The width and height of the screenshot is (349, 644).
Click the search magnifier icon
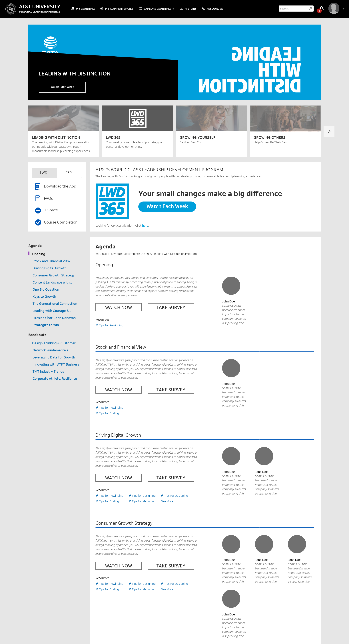[310, 9]
